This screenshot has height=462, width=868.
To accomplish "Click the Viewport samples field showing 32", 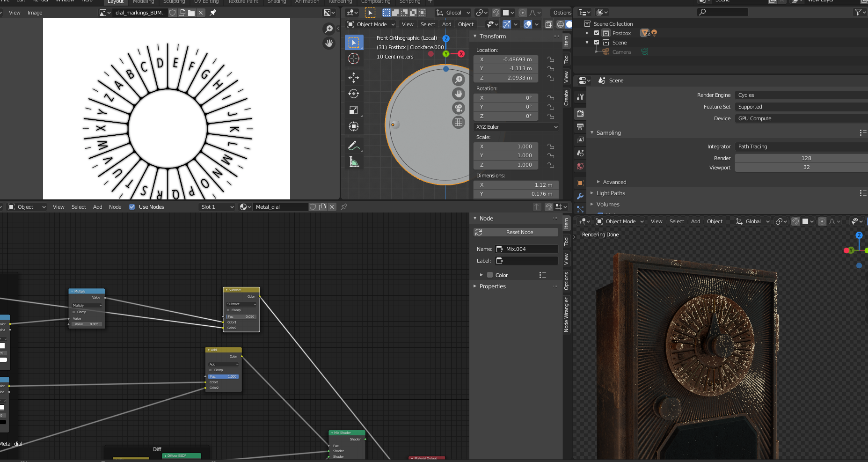I will (x=801, y=167).
